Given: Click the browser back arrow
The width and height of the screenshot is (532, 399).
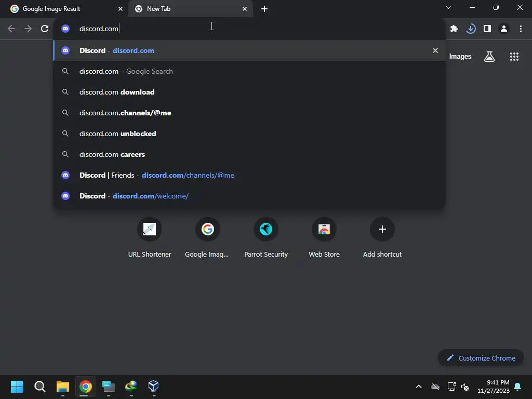Looking at the screenshot, I should tap(11, 29).
